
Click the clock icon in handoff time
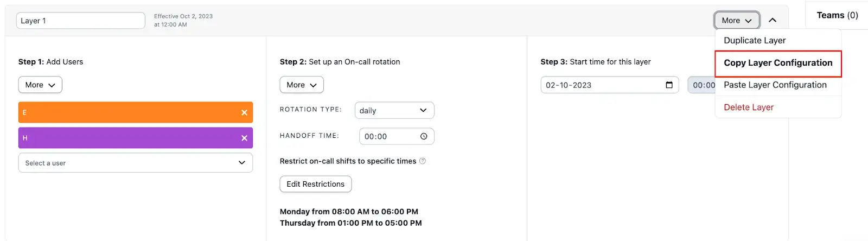(x=424, y=136)
